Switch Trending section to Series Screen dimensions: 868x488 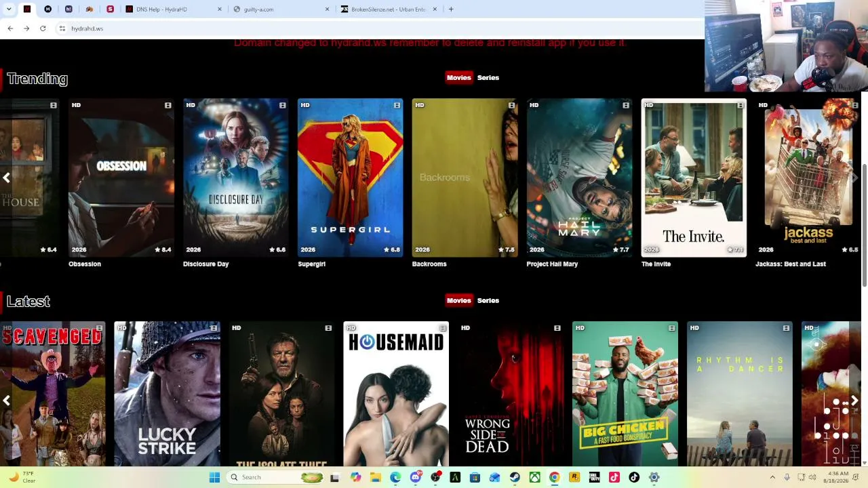488,77
